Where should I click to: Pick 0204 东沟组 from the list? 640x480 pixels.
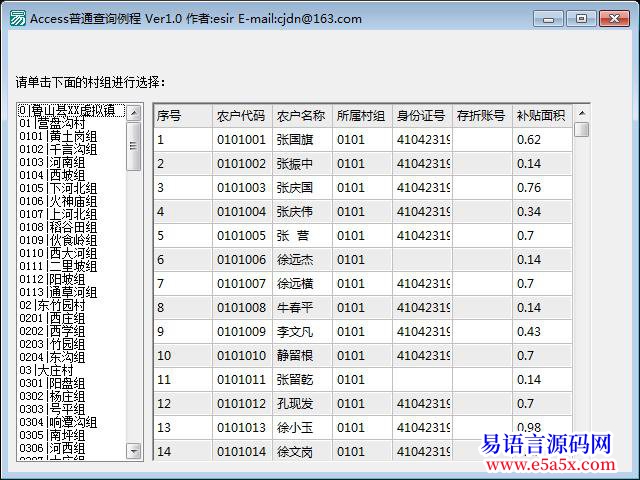59,357
